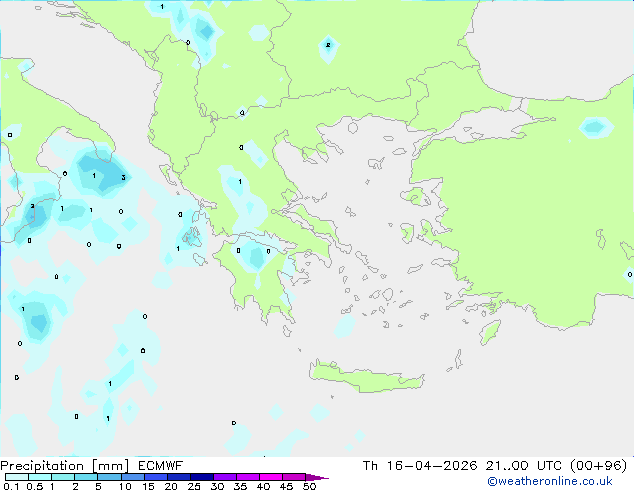Click the '(00+96)' forecast offset text
Viewport: 634px width, 490px height.
pos(599,466)
